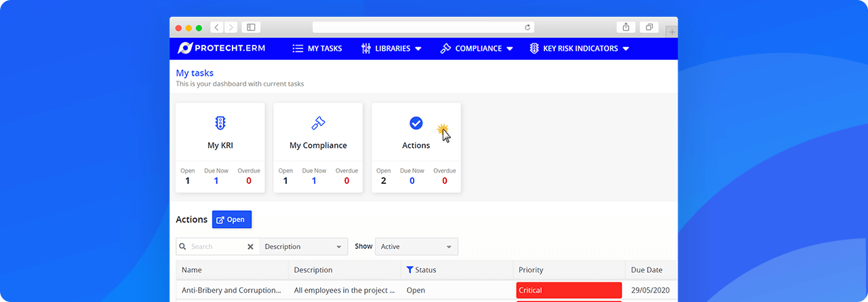Click the My tasks heading link
The image size is (868, 302).
pos(195,73)
